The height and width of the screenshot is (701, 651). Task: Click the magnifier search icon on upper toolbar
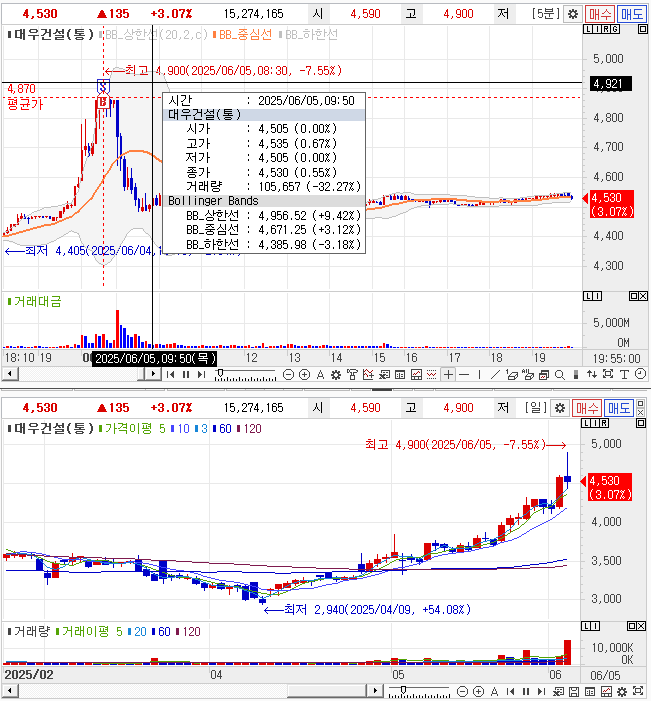pyautogui.click(x=560, y=375)
